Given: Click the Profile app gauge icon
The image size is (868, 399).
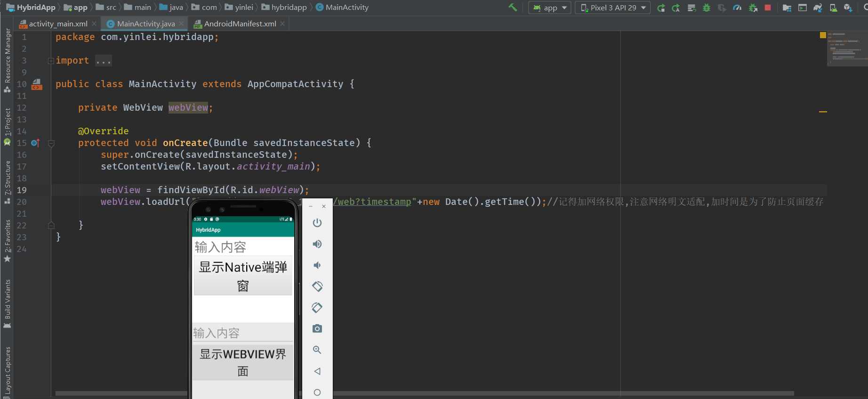Looking at the screenshot, I should (x=737, y=8).
